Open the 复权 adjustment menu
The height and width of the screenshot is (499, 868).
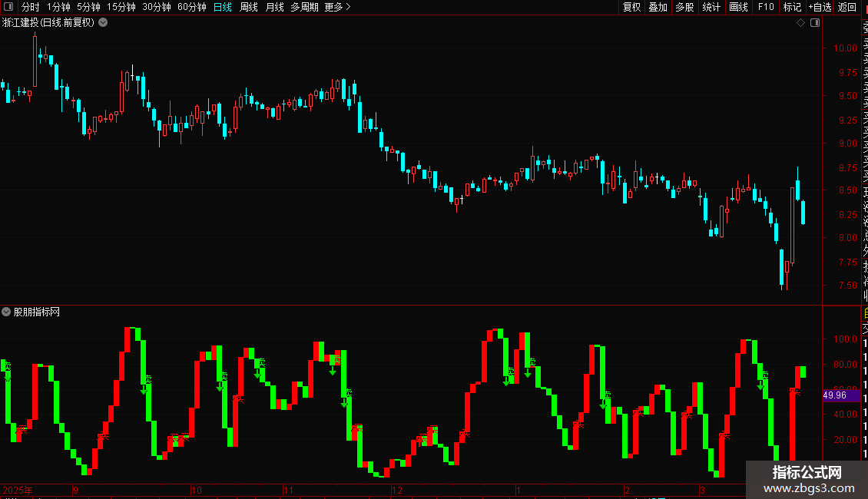(631, 7)
